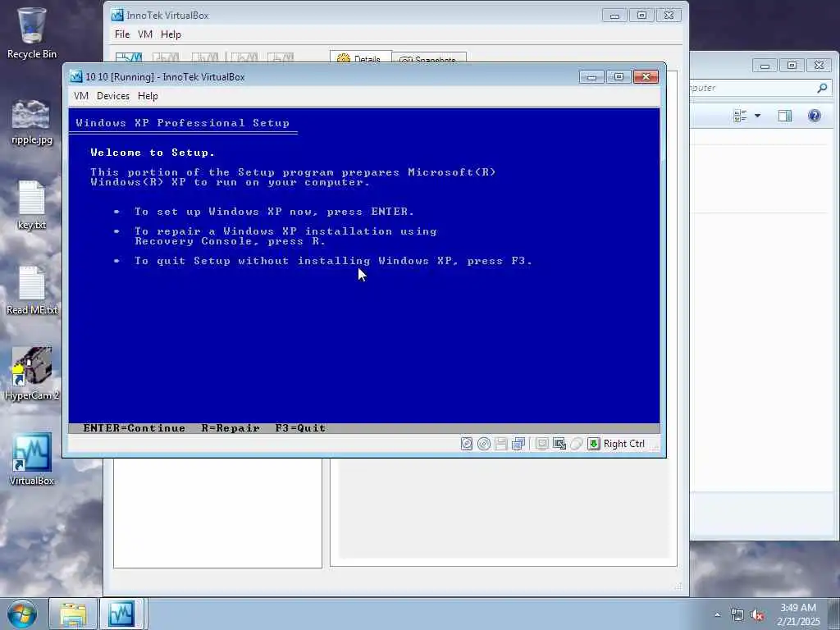Screen dimensions: 840x630
Task: Click the magnifier search icon in Explorer
Action: pos(822,88)
